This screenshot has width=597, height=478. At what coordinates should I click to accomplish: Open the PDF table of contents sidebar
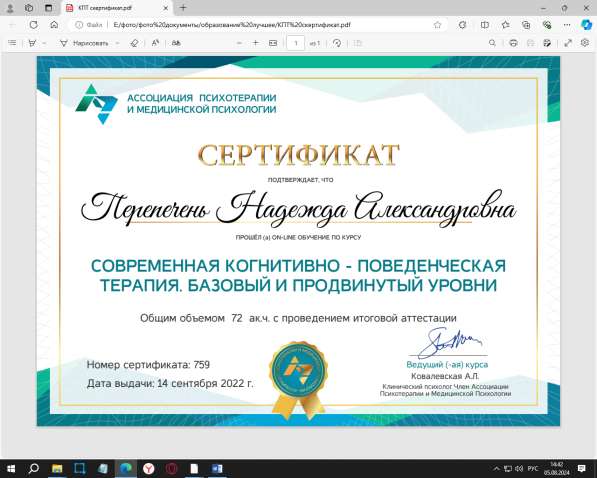12,43
